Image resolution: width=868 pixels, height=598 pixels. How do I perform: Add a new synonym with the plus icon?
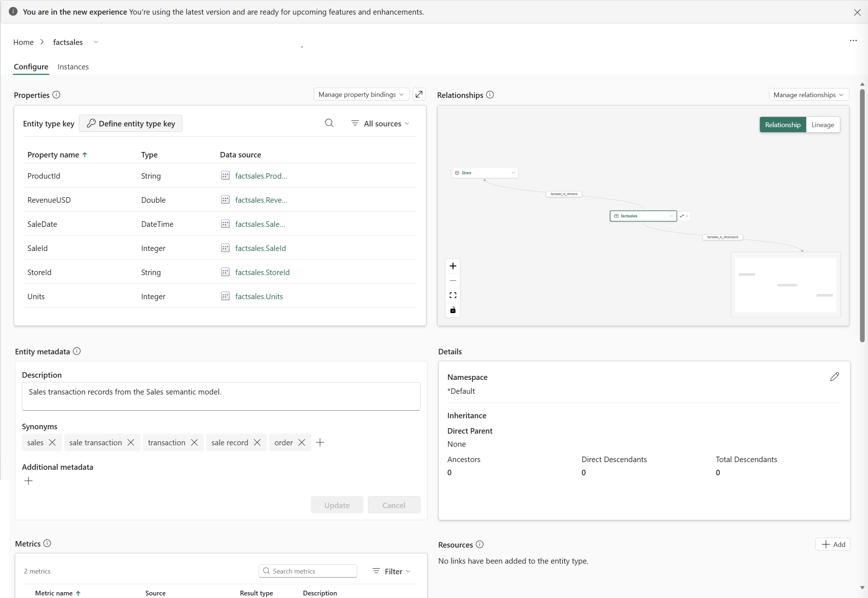coord(320,442)
